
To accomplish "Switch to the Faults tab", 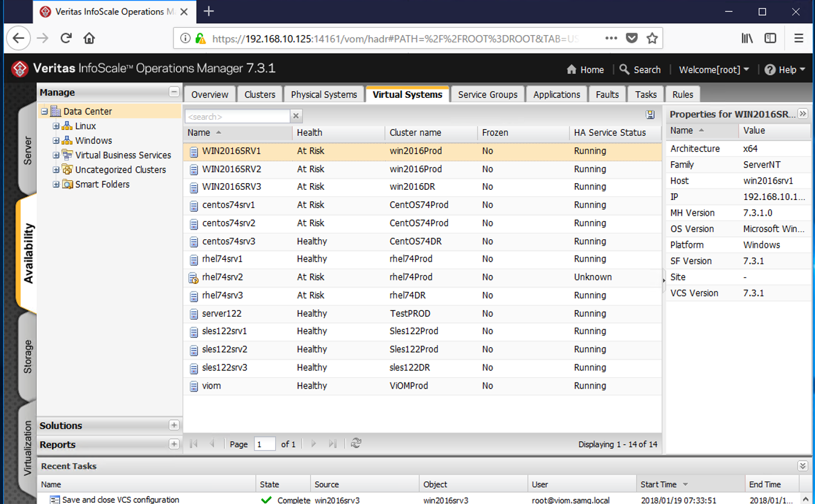I will [607, 94].
